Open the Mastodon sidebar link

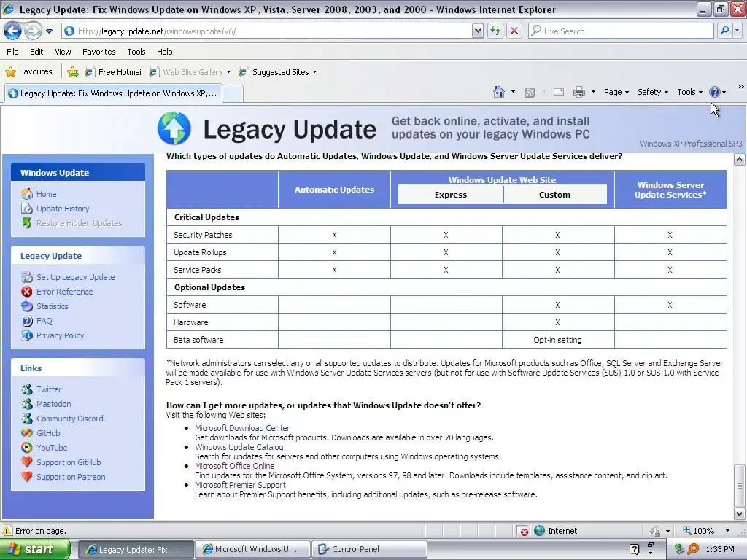point(53,404)
